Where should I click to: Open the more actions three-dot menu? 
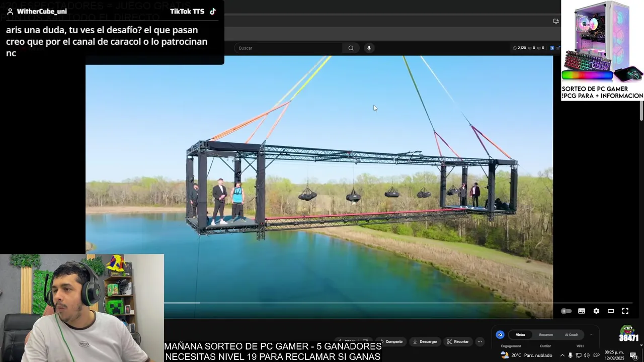(x=480, y=342)
